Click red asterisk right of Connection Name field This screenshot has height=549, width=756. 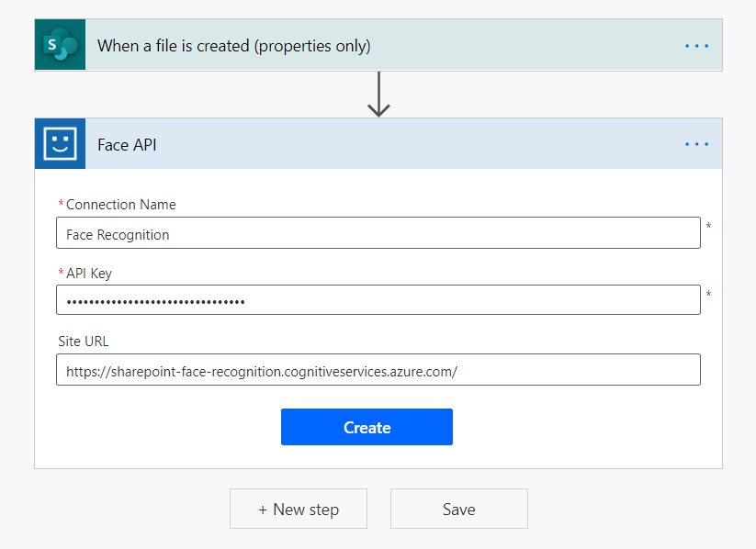point(708,226)
